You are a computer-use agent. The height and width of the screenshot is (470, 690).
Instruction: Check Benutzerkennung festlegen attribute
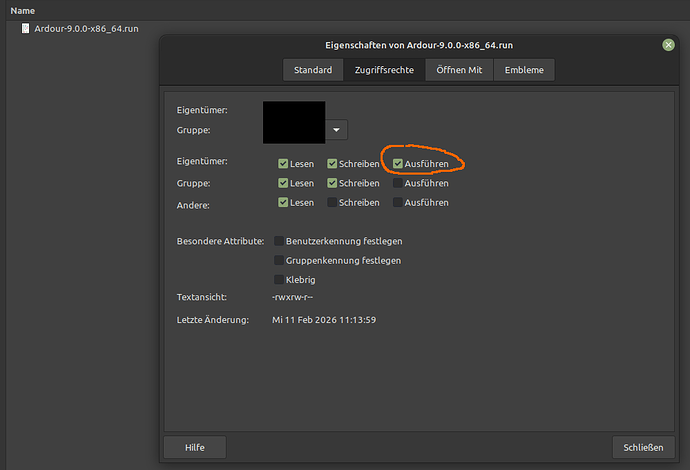(279, 241)
